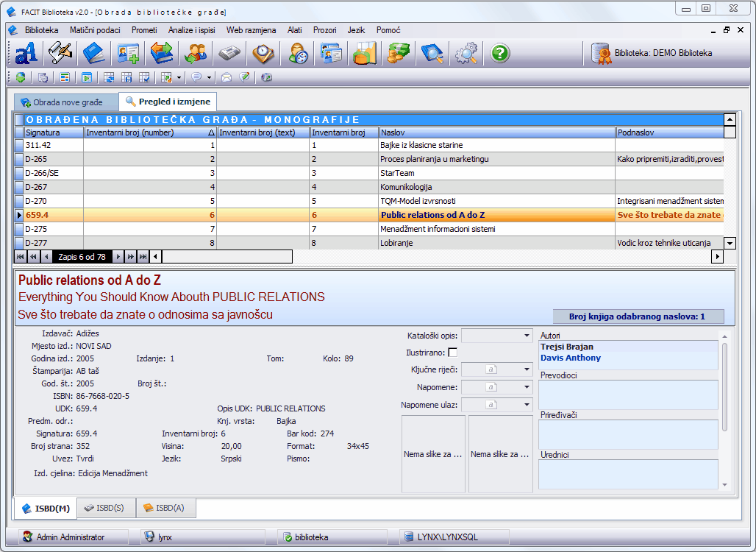Click the exchange arrows toolbar icon
The height and width of the screenshot is (552, 756).
point(162,53)
